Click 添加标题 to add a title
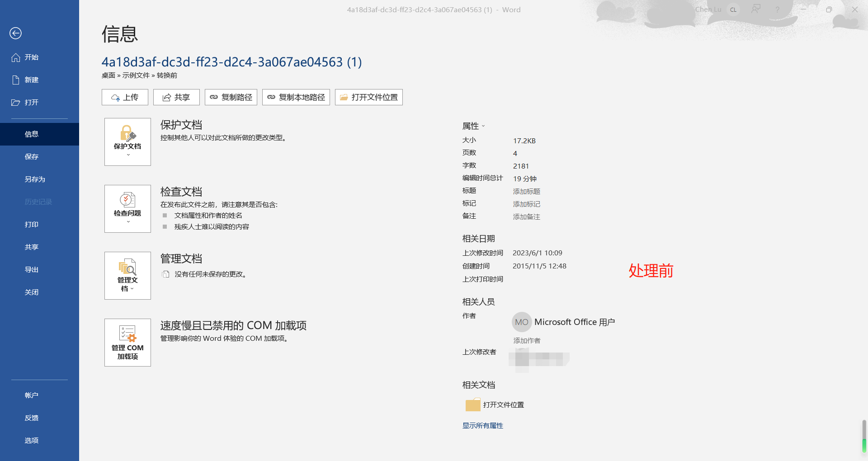The image size is (868, 461). 526,191
